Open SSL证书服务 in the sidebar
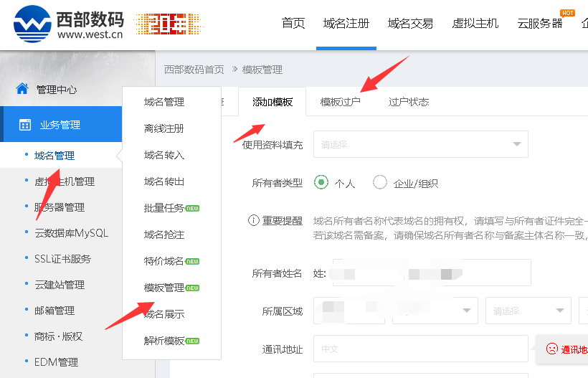 tap(62, 259)
